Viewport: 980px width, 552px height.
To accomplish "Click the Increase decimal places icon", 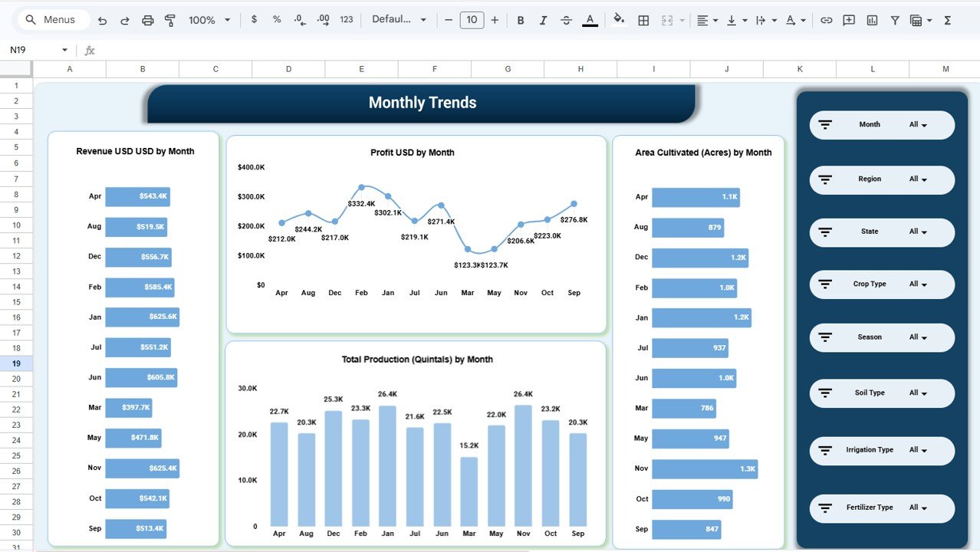I will click(322, 19).
